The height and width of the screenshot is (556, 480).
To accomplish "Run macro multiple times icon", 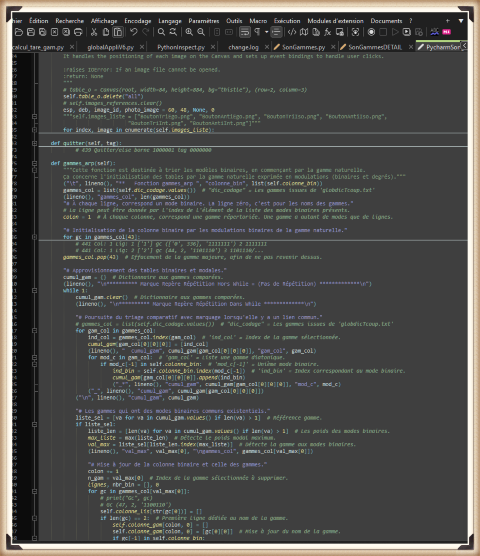I will (407, 32).
